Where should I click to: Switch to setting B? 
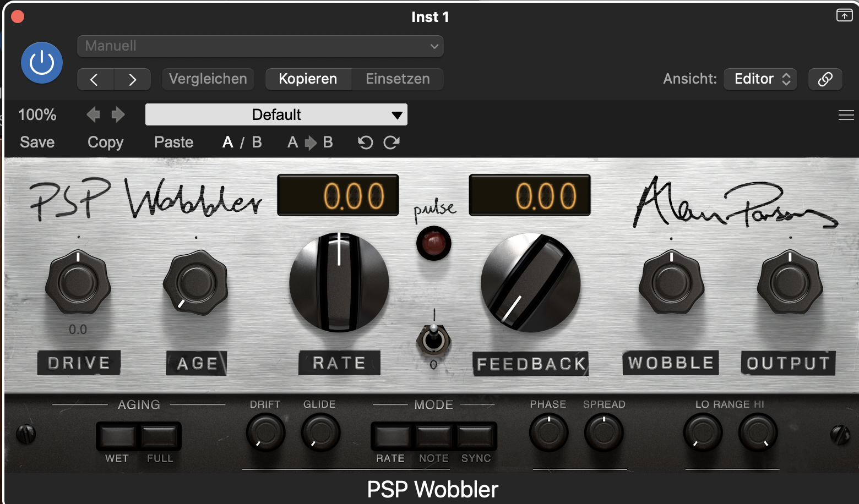pos(257,143)
